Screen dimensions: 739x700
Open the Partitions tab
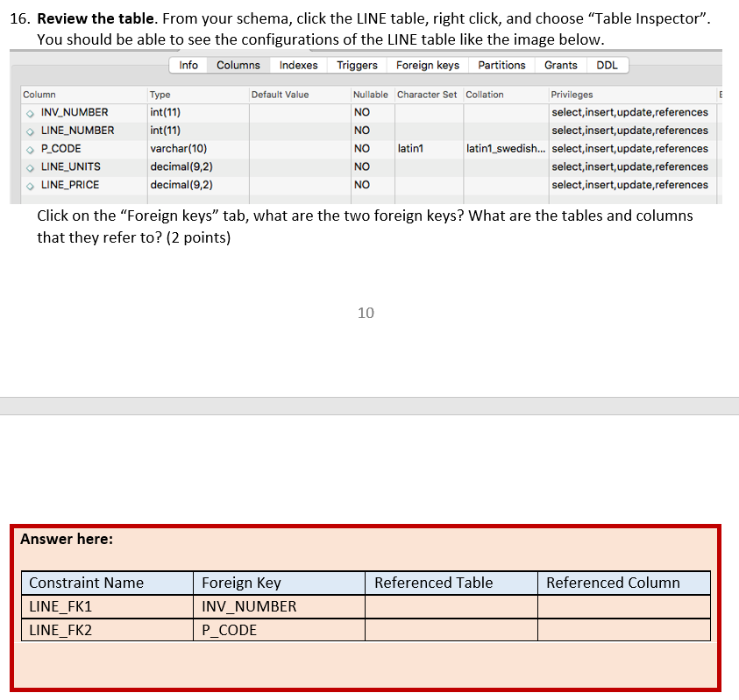pos(501,64)
